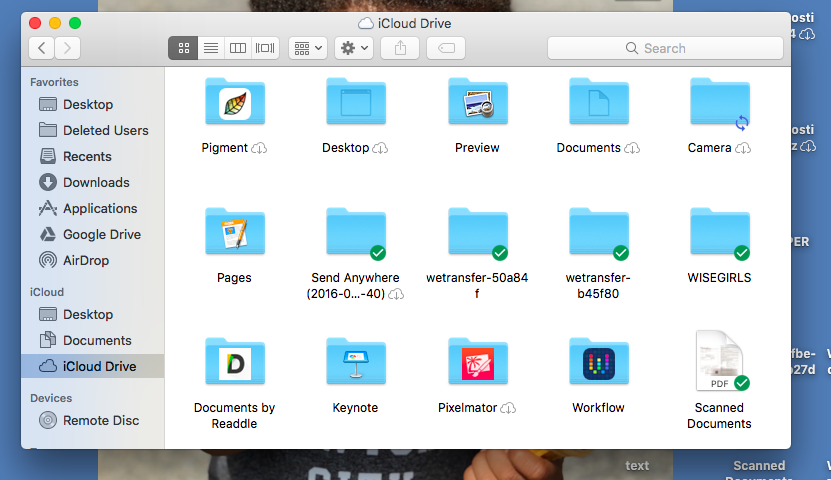Click the iCloud Drive title proxy icon
Screen dimensions: 831x480
(x=366, y=23)
